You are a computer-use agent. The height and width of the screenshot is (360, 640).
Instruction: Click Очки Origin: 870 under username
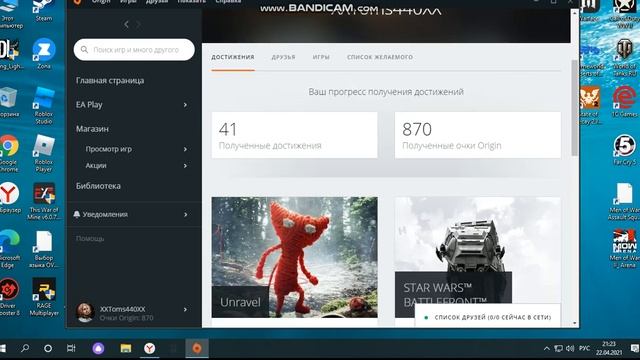[x=127, y=318]
